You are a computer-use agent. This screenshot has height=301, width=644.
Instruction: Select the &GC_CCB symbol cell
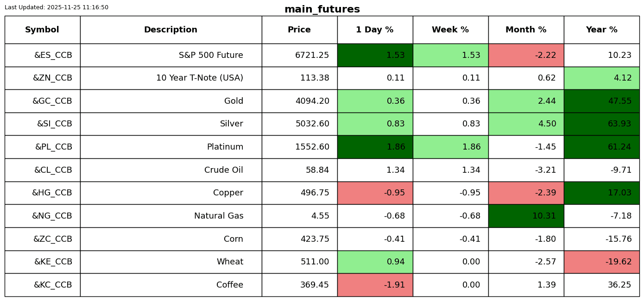pyautogui.click(x=52, y=101)
